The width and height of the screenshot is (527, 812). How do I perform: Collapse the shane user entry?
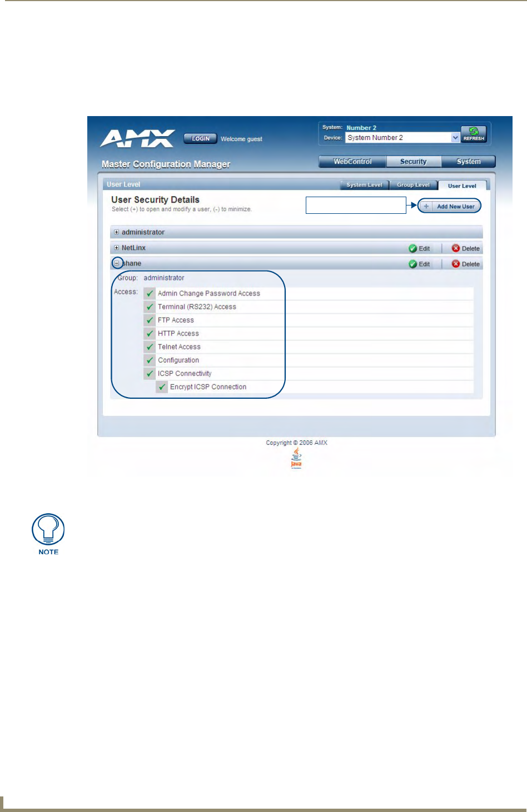(x=116, y=263)
